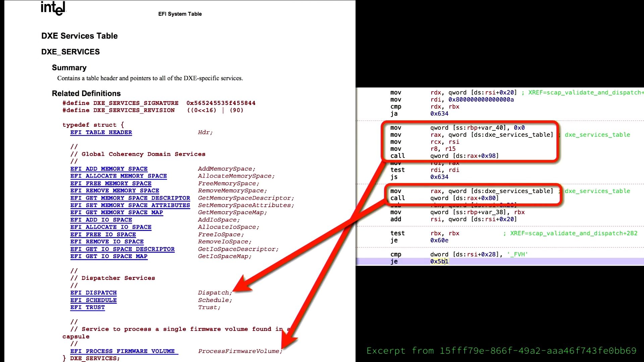
Task: Click the operand 0x800000000000000a in disassembly
Action: click(481, 100)
